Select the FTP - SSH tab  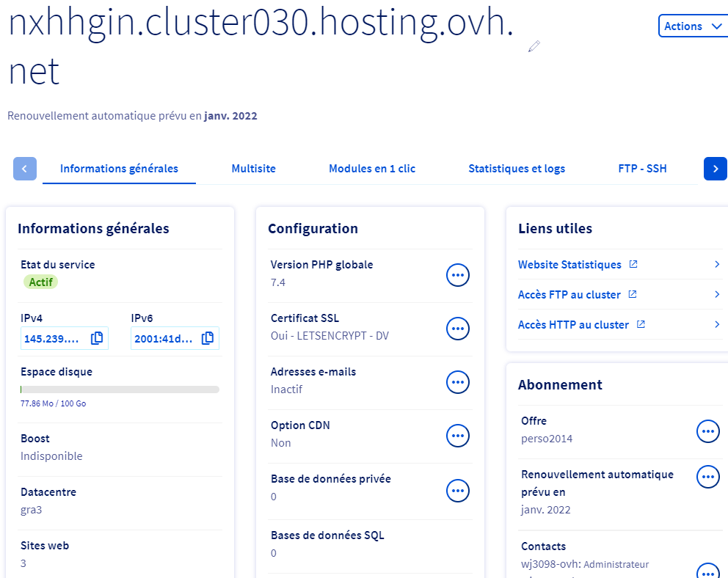click(642, 169)
